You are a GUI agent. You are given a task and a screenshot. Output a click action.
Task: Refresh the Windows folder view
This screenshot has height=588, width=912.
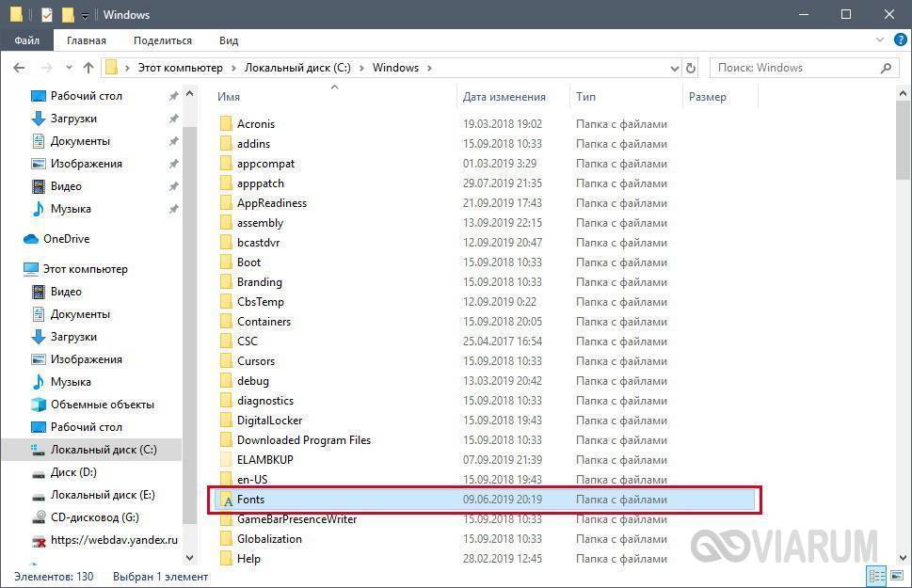691,68
